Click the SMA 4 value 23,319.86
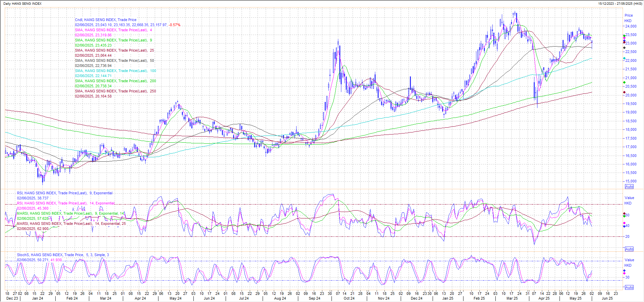 tap(93, 35)
